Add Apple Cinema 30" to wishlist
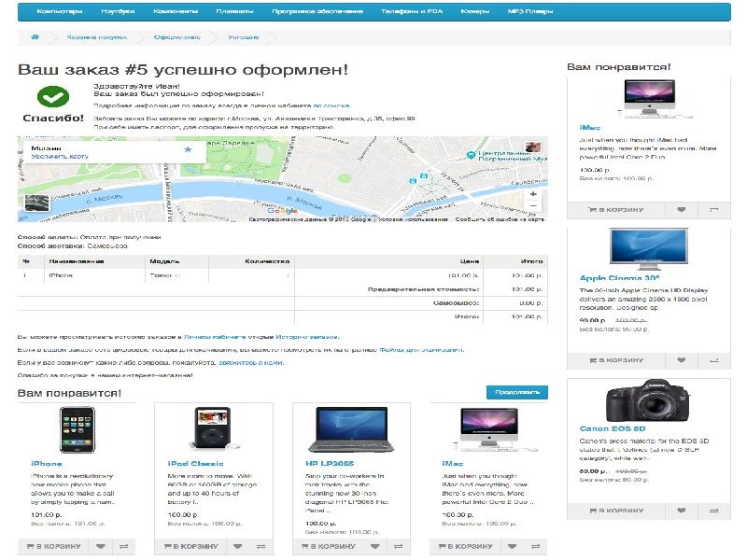This screenshot has width=747, height=560. 682,360
